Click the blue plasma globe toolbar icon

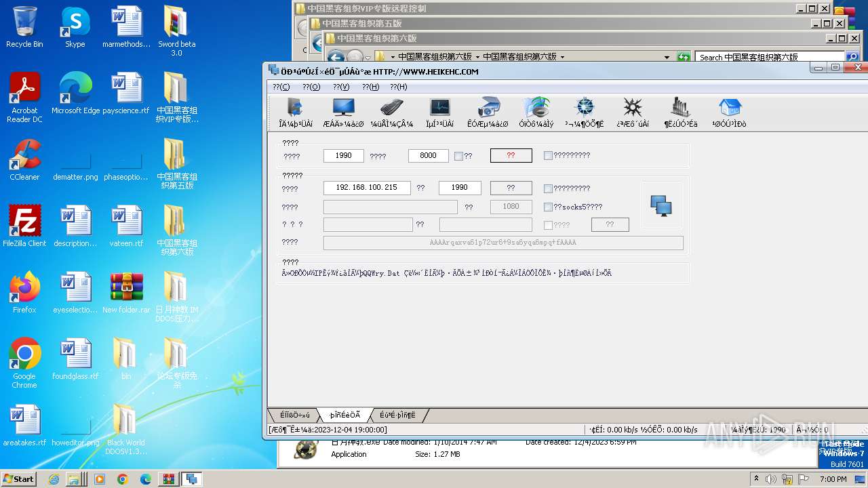[x=585, y=112]
